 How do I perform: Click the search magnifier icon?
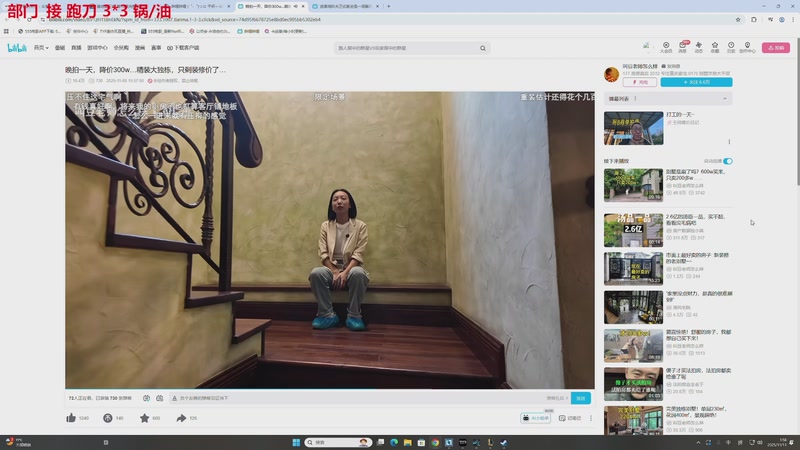pyautogui.click(x=483, y=48)
